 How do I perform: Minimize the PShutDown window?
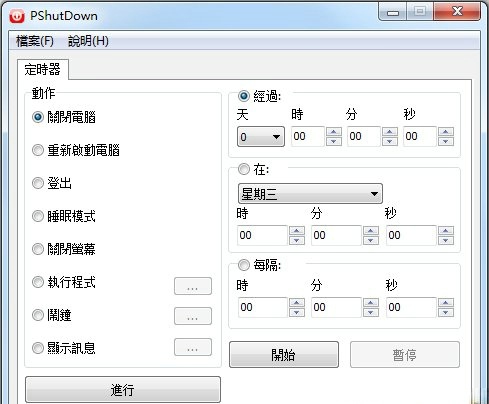(x=393, y=13)
